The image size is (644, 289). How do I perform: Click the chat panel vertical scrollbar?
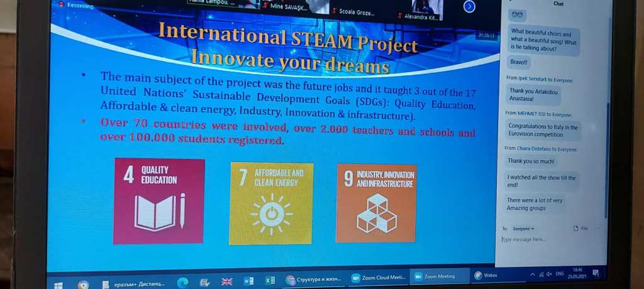606,157
